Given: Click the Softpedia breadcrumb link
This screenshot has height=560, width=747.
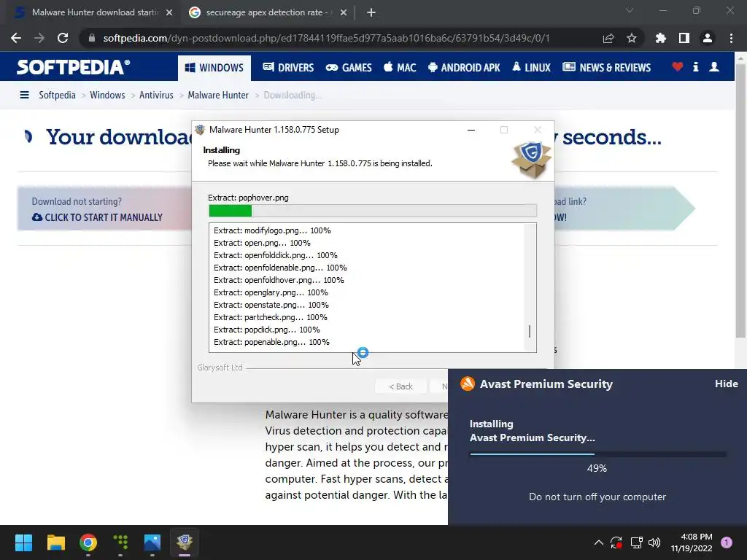Looking at the screenshot, I should click(x=57, y=96).
